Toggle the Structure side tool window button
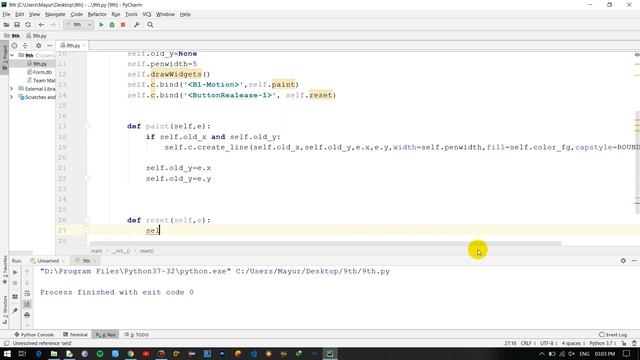The height and width of the screenshot is (360, 640). (4, 309)
